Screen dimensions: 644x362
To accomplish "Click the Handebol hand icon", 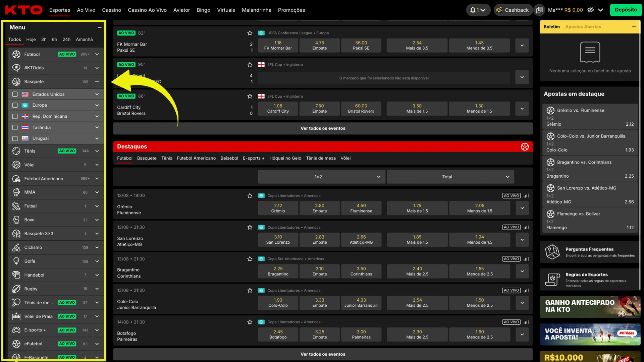I will [x=16, y=275].
